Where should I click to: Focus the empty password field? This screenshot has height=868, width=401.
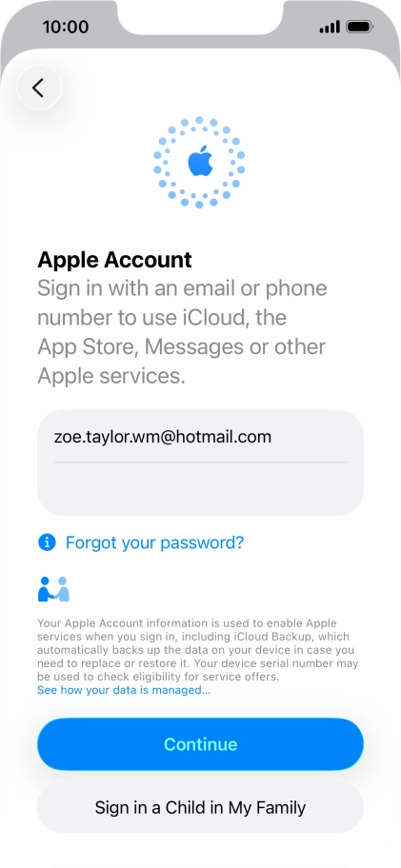(200, 489)
